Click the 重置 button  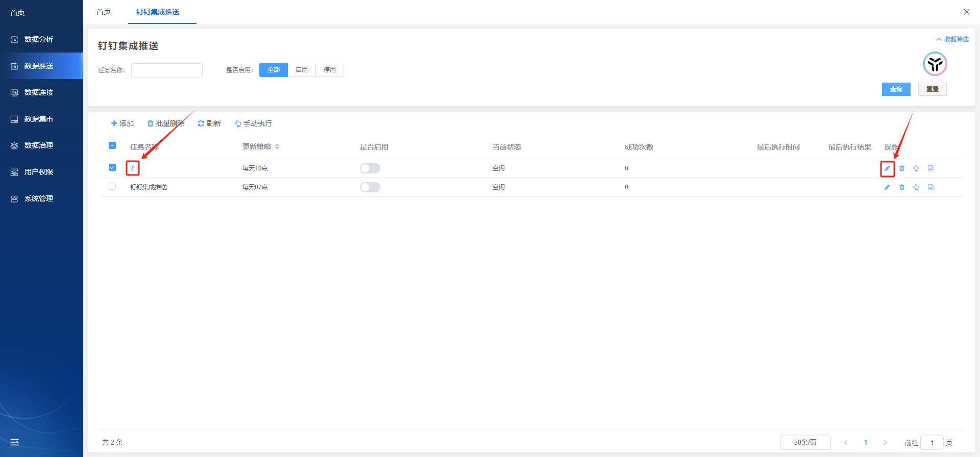tap(933, 89)
